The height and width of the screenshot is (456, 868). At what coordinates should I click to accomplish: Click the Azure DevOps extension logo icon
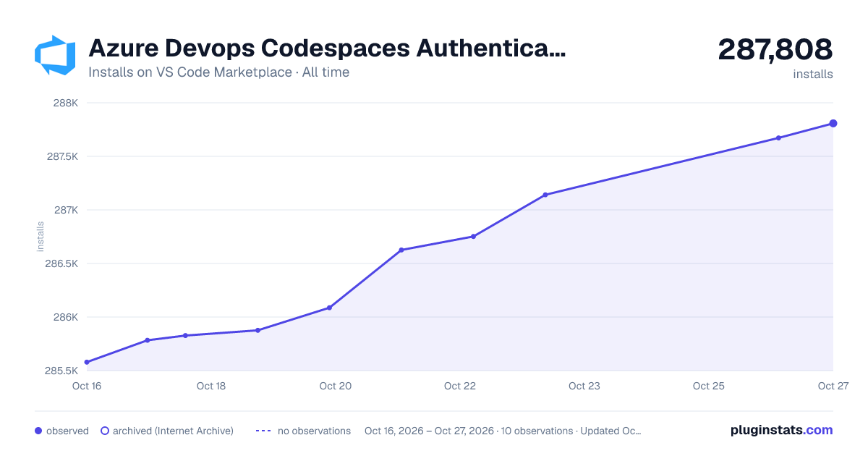click(55, 55)
